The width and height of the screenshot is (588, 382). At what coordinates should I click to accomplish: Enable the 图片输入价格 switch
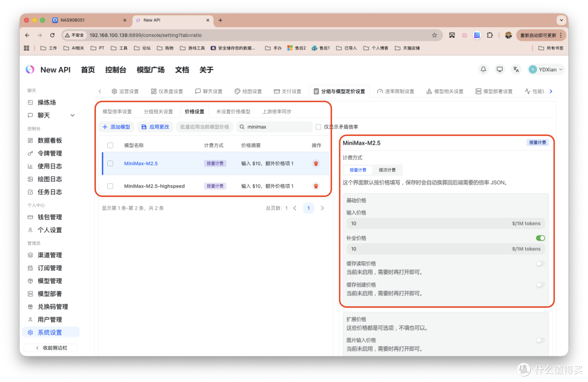pyautogui.click(x=540, y=341)
